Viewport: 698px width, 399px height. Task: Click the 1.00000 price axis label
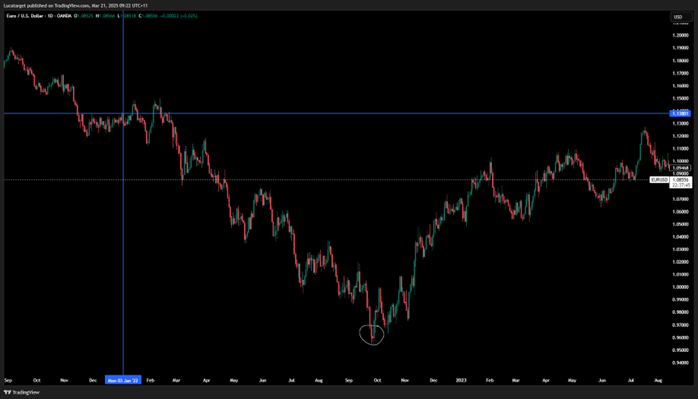click(680, 287)
